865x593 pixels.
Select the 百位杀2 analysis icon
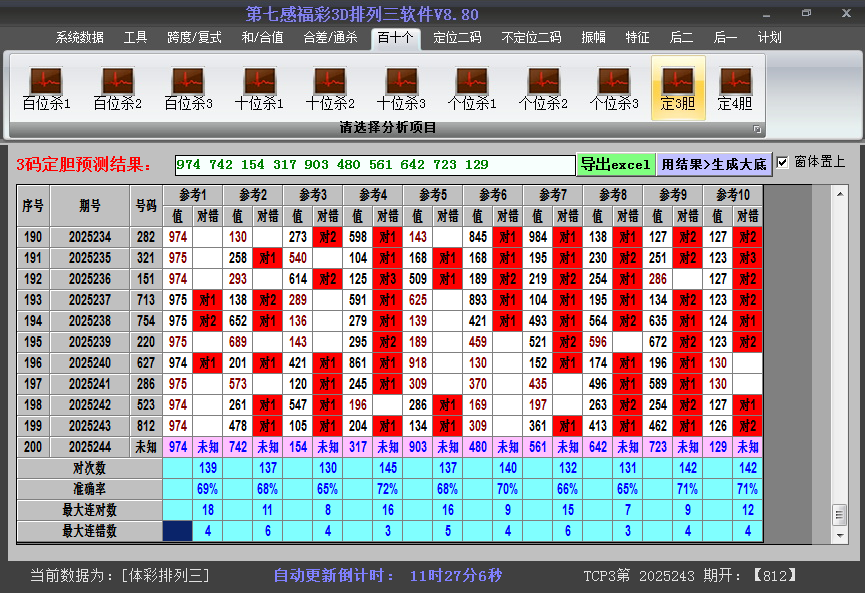117,81
